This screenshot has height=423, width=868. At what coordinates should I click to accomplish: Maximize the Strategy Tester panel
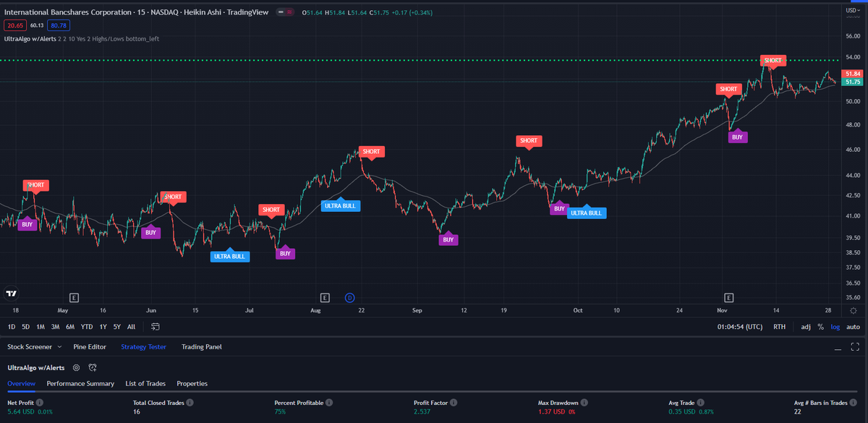coord(855,347)
